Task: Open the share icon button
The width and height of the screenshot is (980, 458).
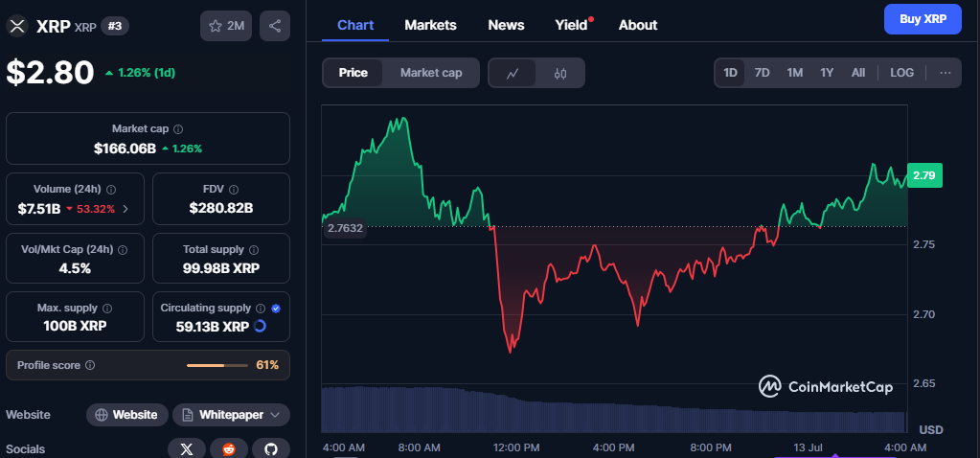Action: [274, 26]
